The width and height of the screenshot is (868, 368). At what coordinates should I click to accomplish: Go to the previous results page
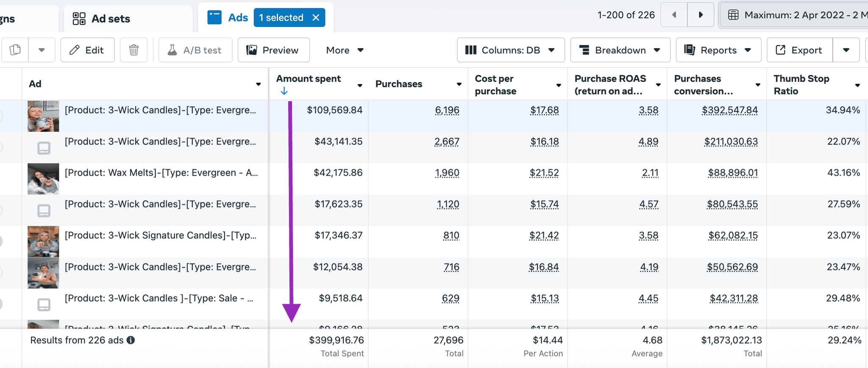tap(674, 15)
